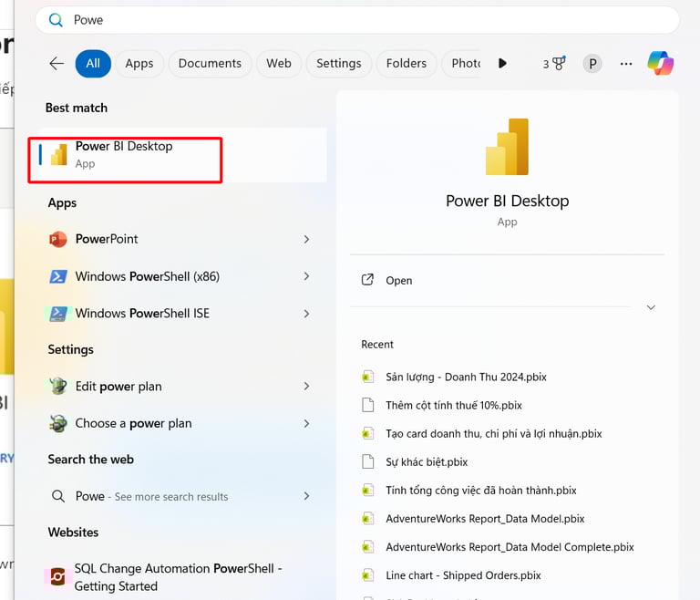
Task: Click file icon beside Tính tổng công việc file
Action: pyautogui.click(x=368, y=490)
